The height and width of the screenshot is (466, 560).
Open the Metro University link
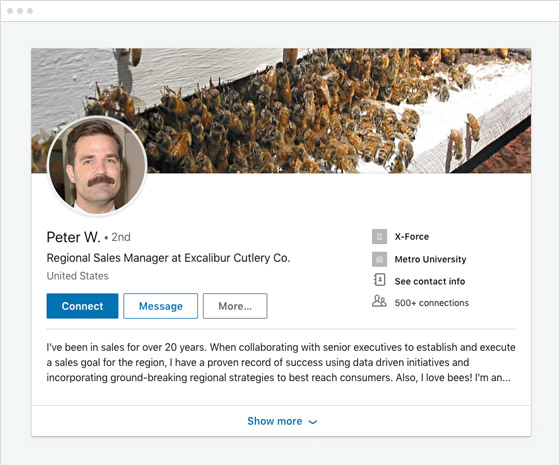tap(430, 259)
